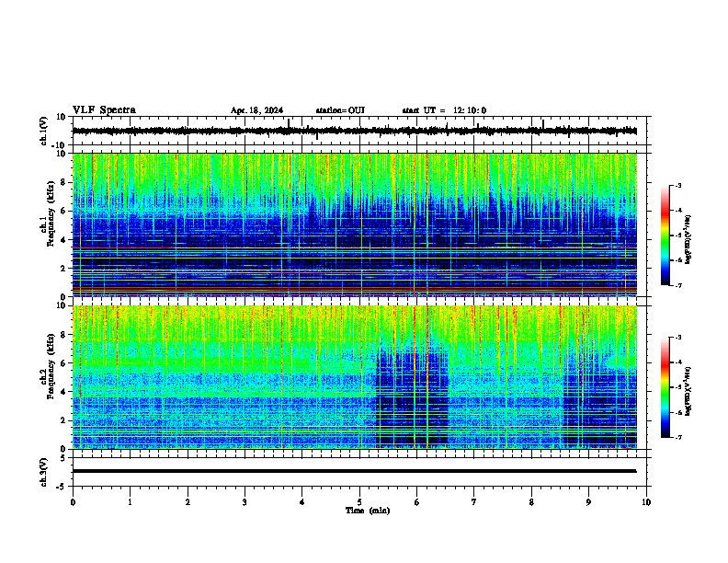The image size is (728, 563).
Task: Click time axis tick label "4"
Action: pyautogui.click(x=302, y=502)
